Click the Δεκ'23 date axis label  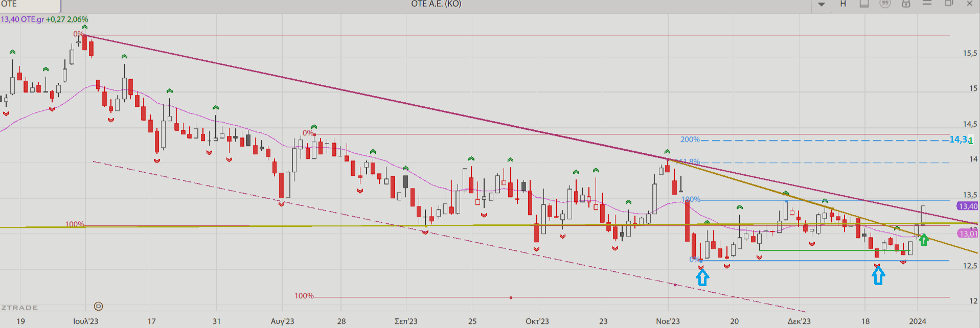click(799, 321)
